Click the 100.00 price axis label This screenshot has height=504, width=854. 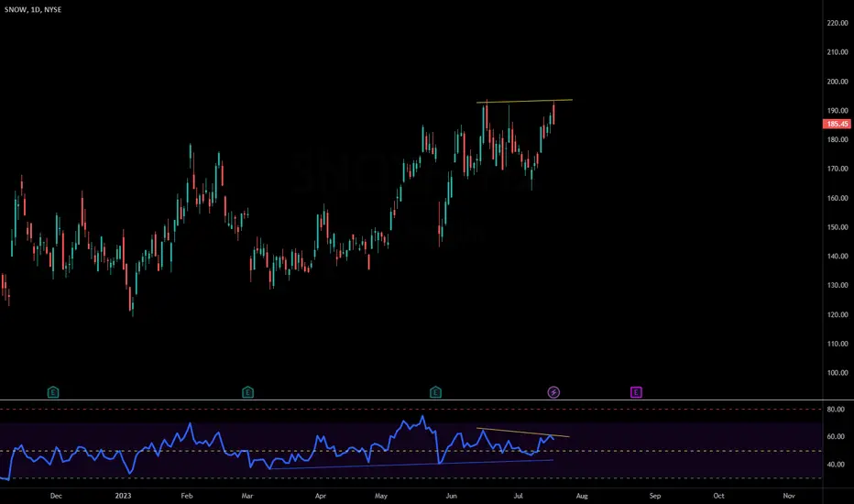[838, 373]
